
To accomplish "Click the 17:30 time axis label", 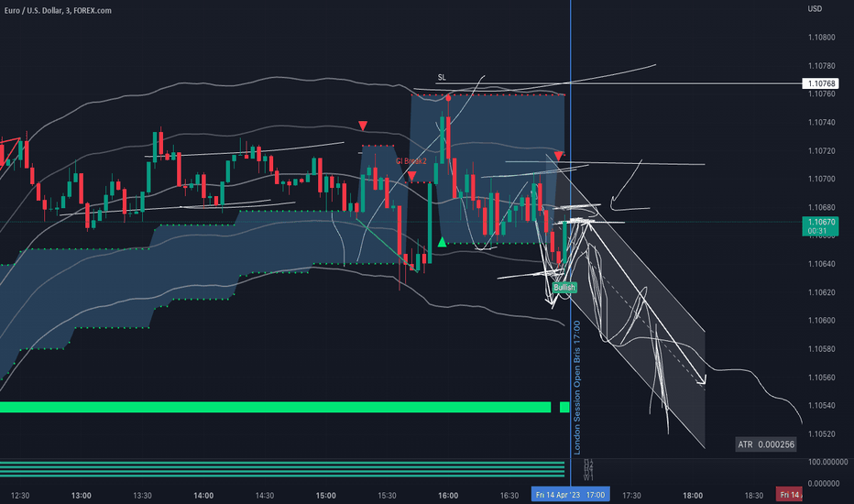I will click(631, 495).
